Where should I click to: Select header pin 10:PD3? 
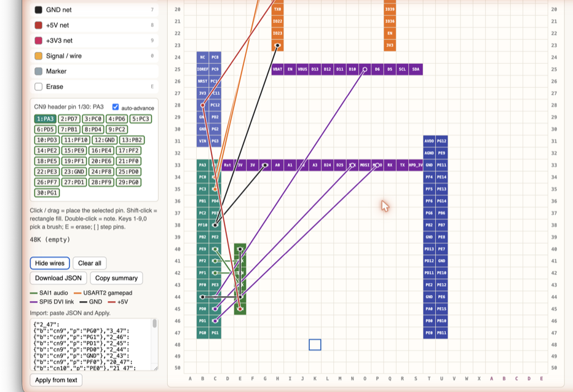click(47, 140)
